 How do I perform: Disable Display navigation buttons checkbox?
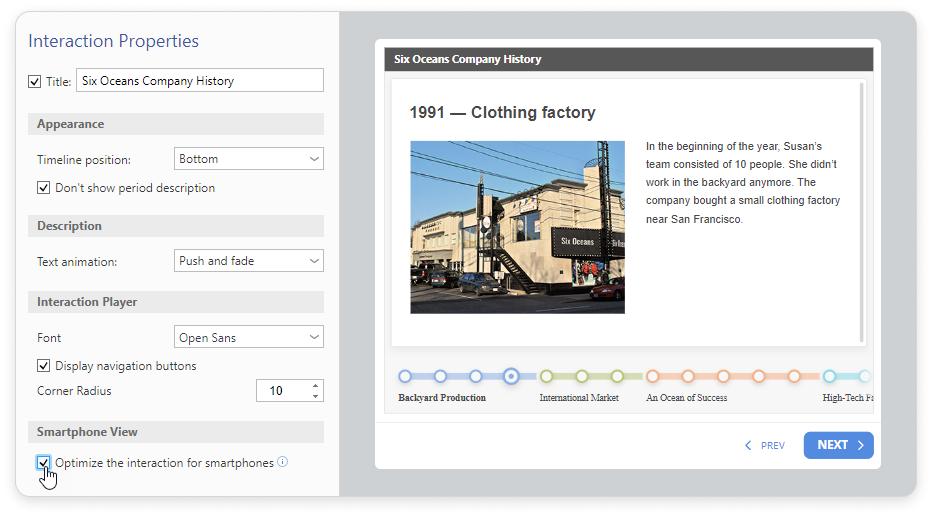tap(44, 366)
